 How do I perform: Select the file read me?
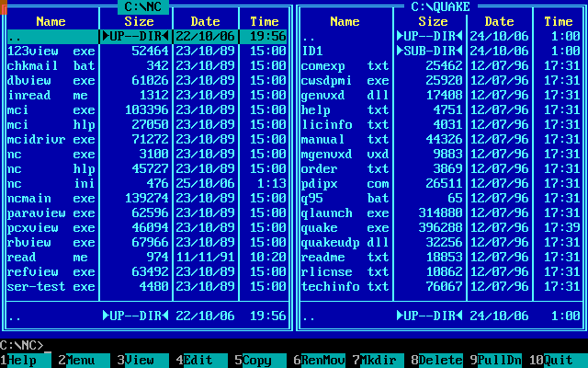coord(147,258)
